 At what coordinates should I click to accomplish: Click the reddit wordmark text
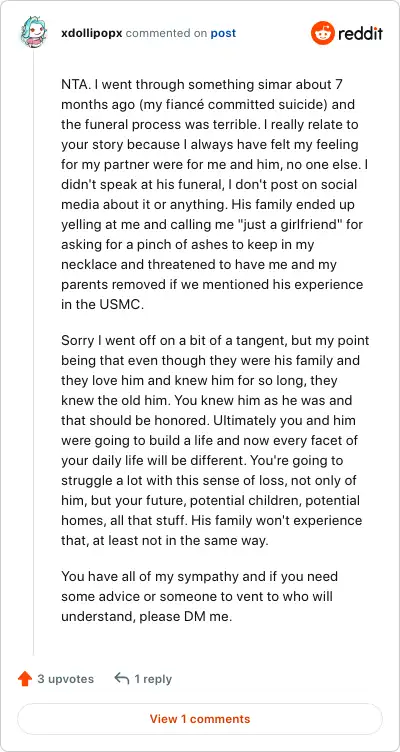[x=360, y=34]
